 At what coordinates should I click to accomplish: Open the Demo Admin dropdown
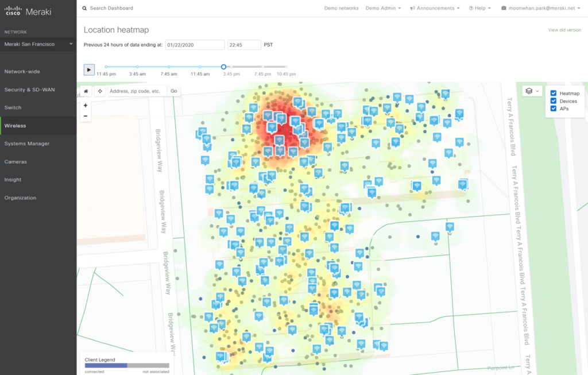[383, 9]
